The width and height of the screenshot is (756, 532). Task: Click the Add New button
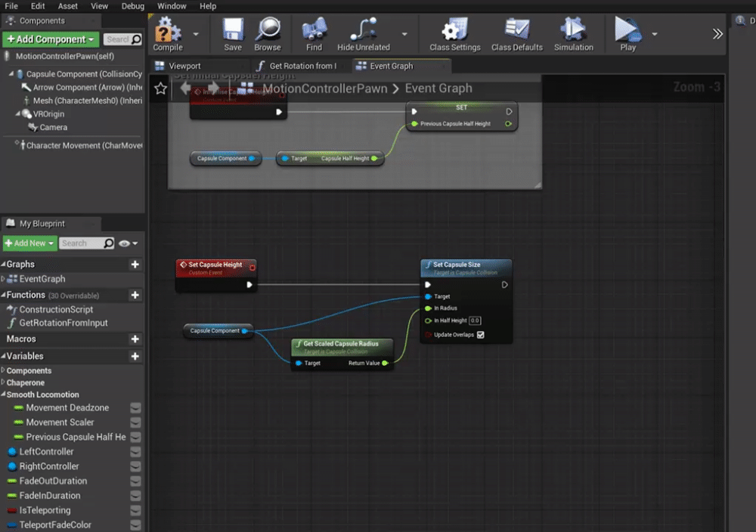click(30, 243)
